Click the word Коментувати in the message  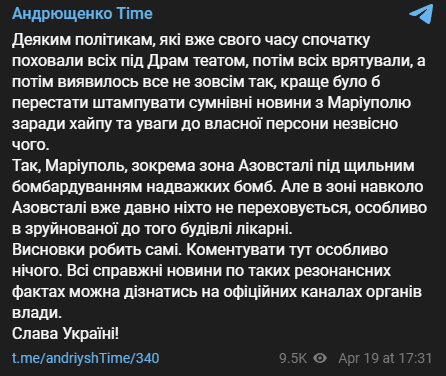236,250
